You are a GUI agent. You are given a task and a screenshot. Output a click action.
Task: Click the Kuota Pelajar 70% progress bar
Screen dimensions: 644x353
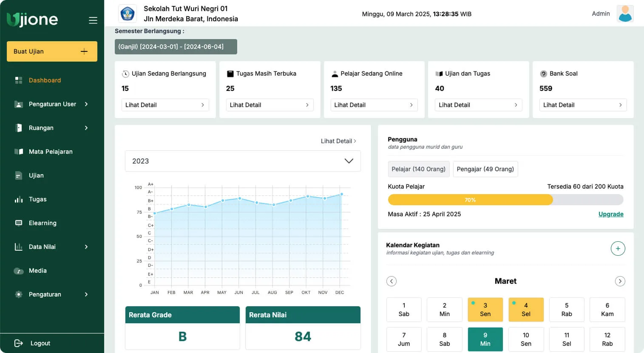[505, 200]
